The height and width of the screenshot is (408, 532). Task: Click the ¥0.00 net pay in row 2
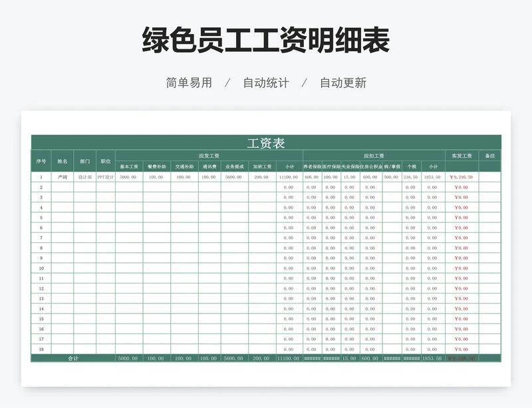(x=462, y=187)
